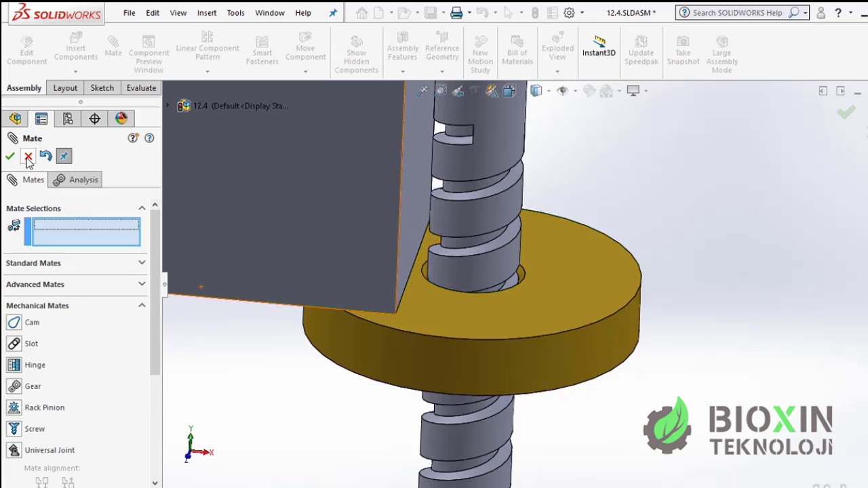Cancel the mate with red X

28,157
